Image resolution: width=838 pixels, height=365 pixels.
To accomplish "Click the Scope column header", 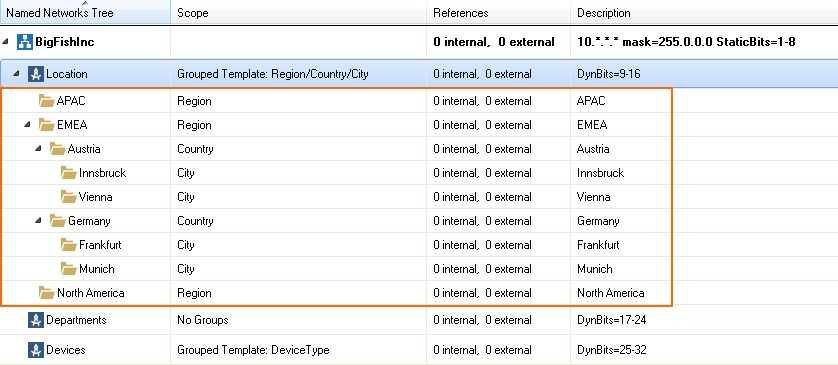I will (x=299, y=12).
